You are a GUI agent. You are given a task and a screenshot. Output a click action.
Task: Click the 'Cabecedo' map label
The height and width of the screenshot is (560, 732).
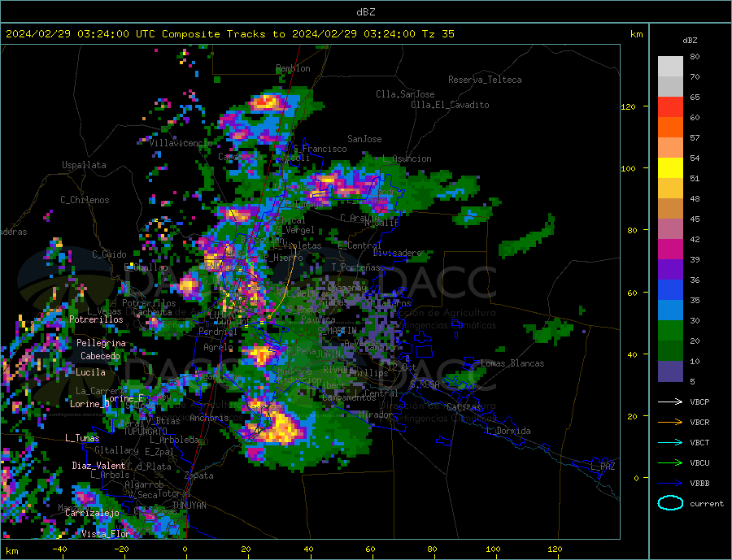coord(100,356)
